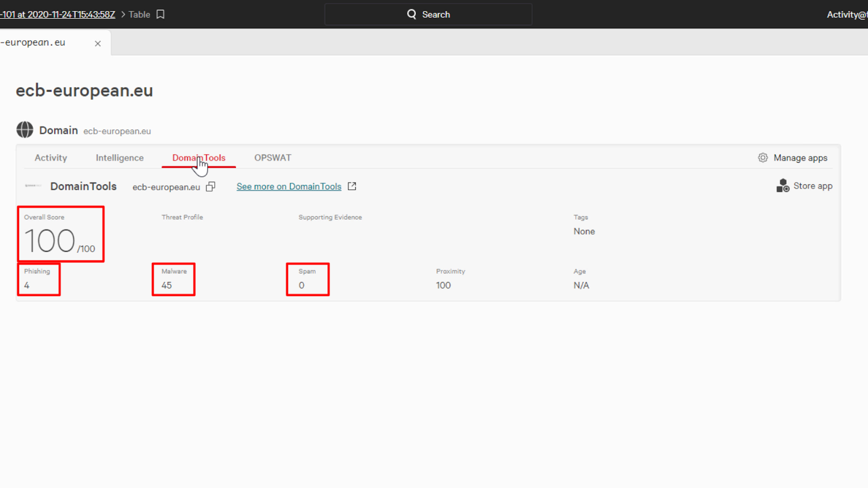
Task: Click the Overall Score value 100
Action: (x=49, y=241)
